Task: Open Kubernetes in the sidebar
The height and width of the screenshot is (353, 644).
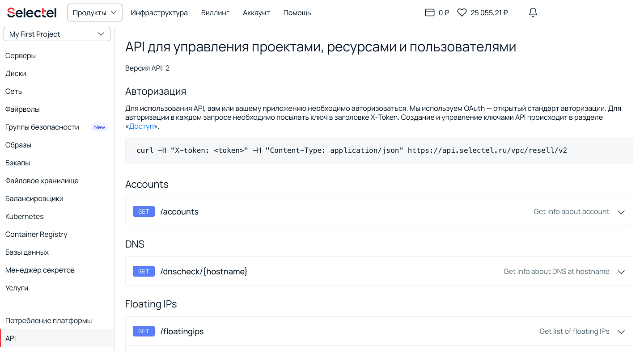Action: click(x=25, y=216)
